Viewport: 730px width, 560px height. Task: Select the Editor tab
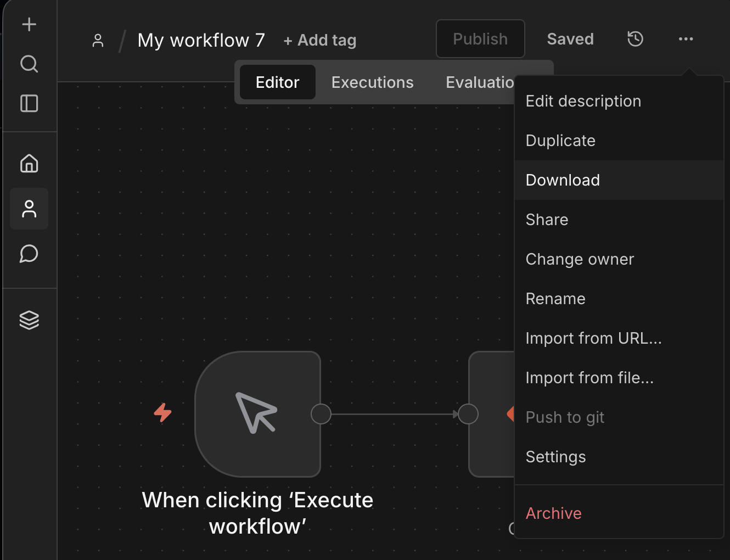(x=277, y=82)
